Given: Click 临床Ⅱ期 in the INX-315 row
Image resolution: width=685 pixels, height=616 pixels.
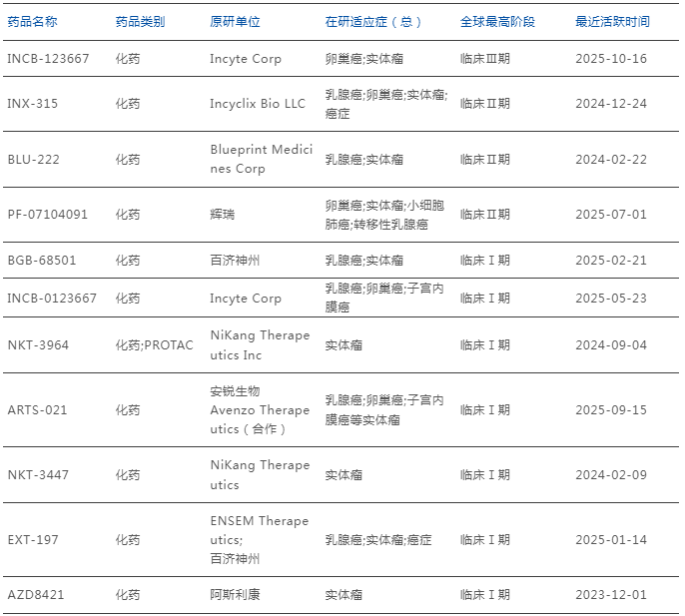Looking at the screenshot, I should pyautogui.click(x=485, y=104).
